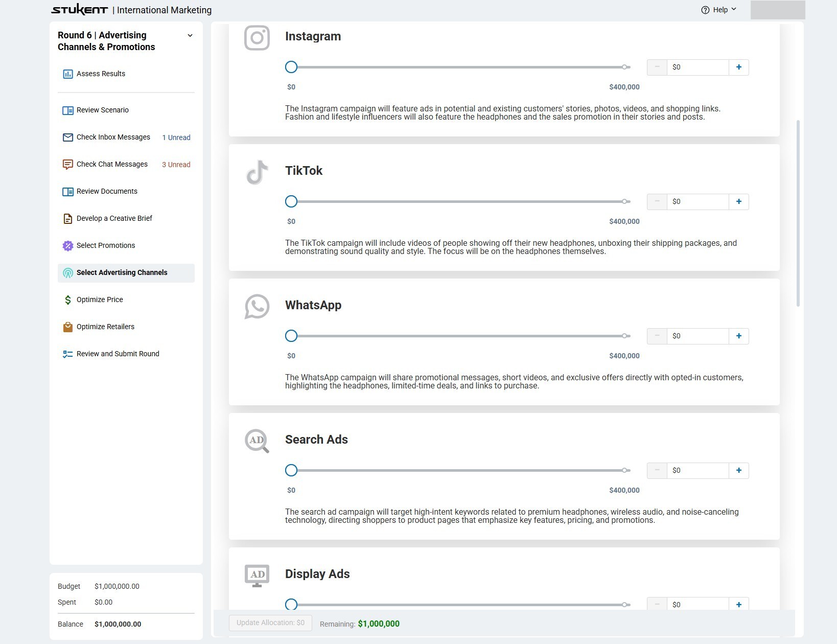Increase WhatsApp budget with plus button
The width and height of the screenshot is (837, 644).
(739, 336)
